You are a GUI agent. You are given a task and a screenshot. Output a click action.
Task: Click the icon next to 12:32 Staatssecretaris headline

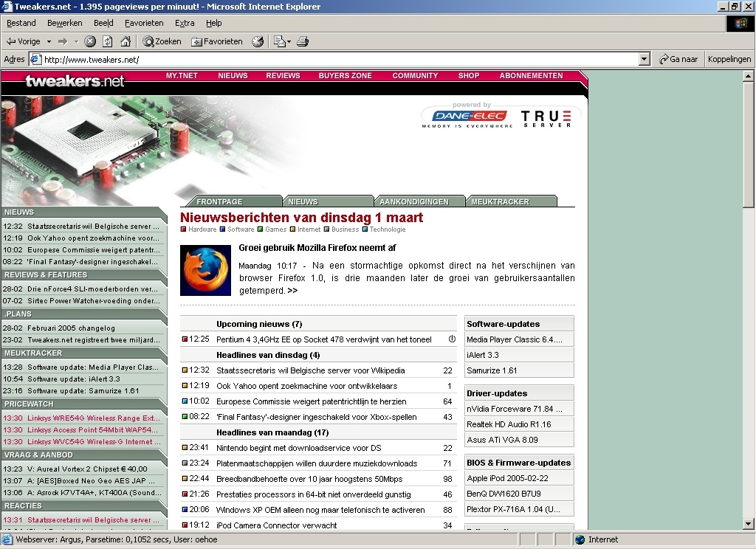coord(185,370)
